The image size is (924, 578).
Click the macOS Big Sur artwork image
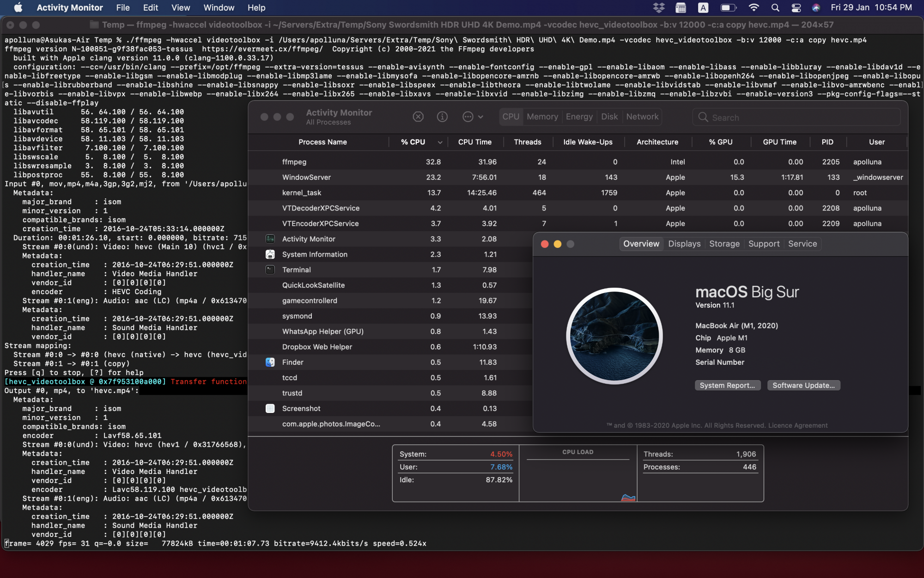tap(614, 336)
